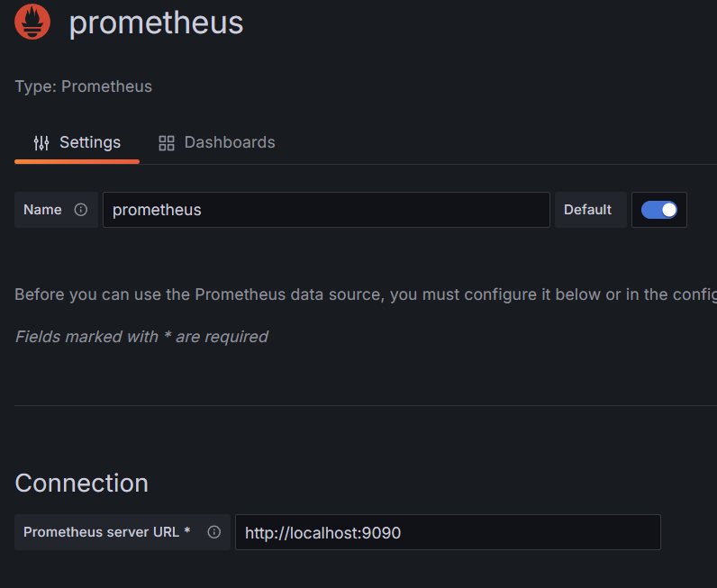Click the orange underline beneath Settings tab
This screenshot has height=588, width=717.
(x=77, y=161)
